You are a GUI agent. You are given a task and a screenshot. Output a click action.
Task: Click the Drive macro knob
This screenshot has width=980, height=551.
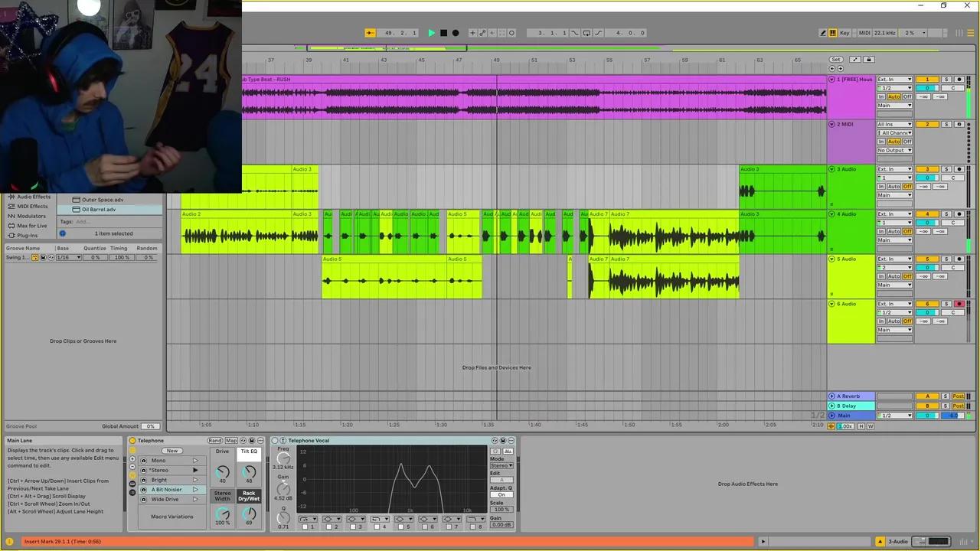[223, 473]
